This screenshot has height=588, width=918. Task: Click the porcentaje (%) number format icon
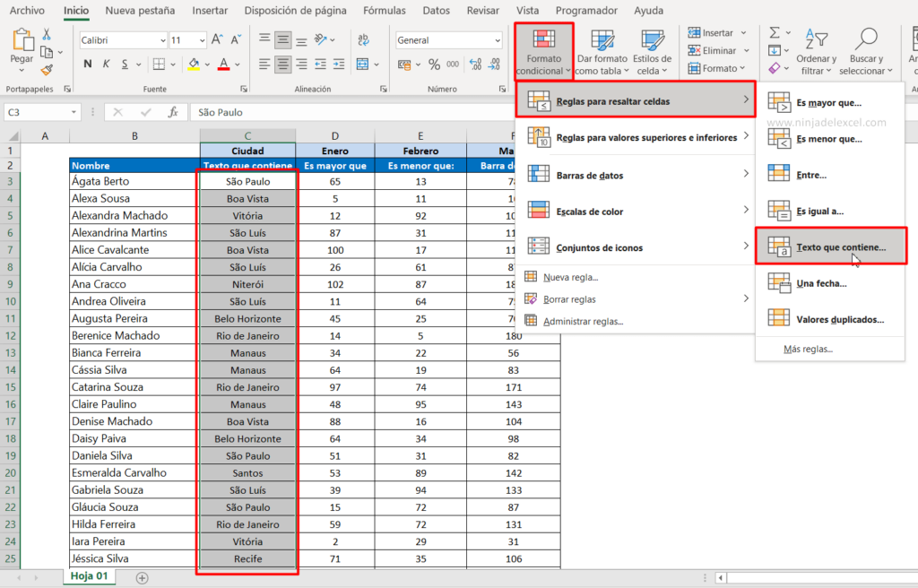click(x=434, y=64)
